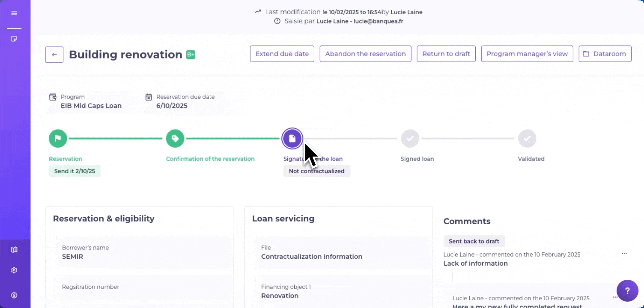Image resolution: width=644 pixels, height=308 pixels.
Task: Open user profile icon in sidebar
Action: [14, 295]
